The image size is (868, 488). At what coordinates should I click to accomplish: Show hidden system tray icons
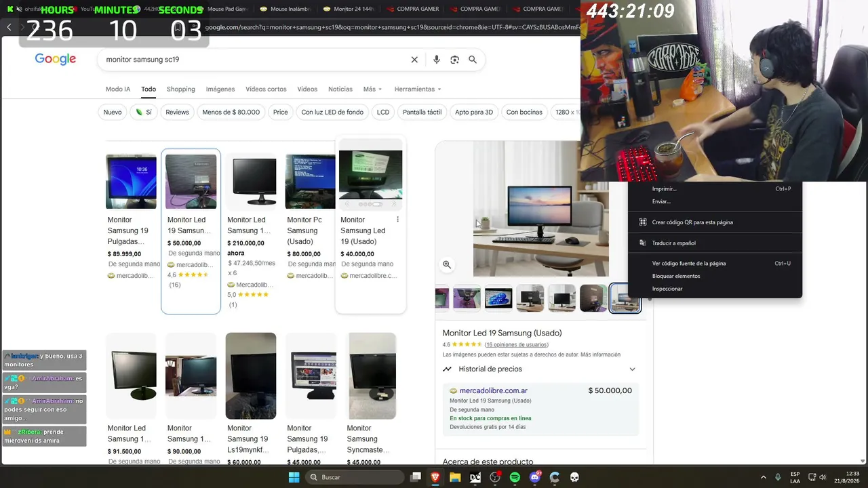[763, 477]
